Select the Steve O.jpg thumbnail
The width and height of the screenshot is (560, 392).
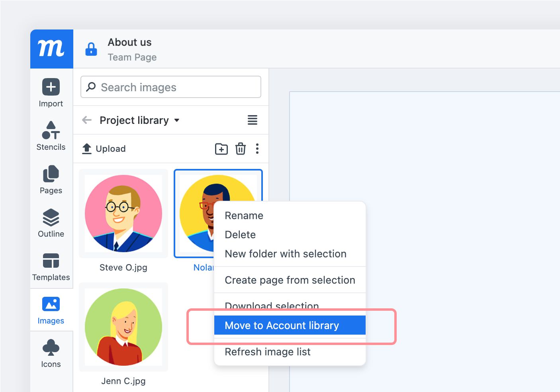click(123, 214)
